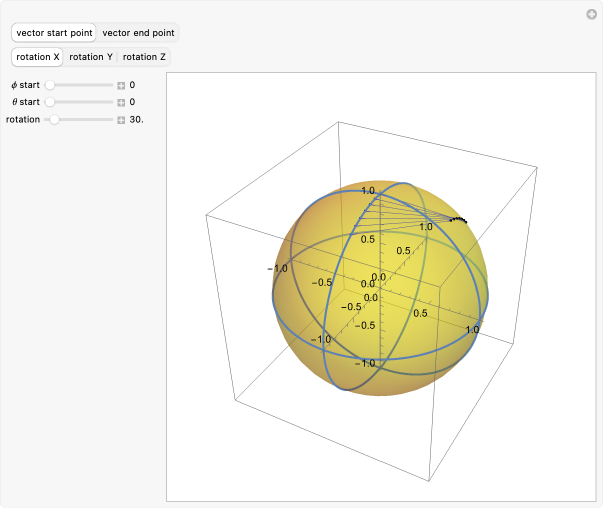Select the "vector end point" option
The image size is (603, 509).
point(138,33)
